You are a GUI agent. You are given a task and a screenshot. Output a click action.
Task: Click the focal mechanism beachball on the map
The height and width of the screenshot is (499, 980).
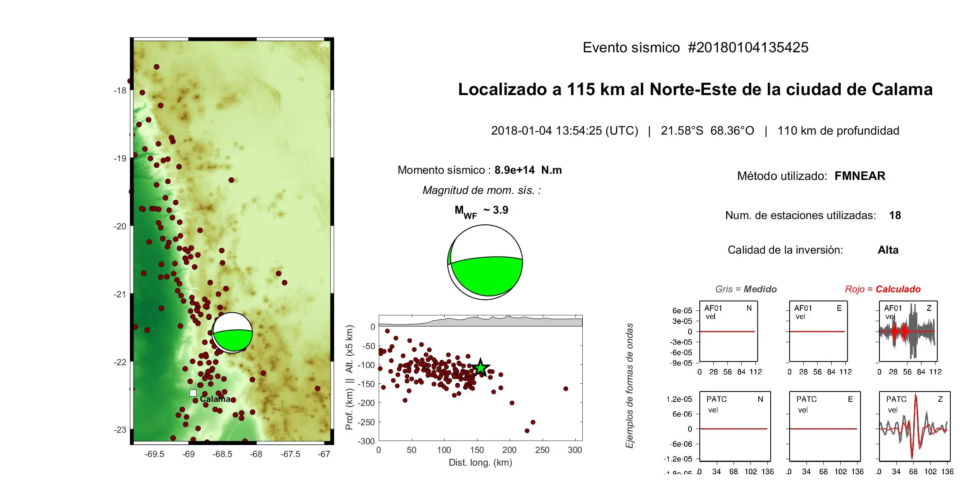click(x=232, y=333)
